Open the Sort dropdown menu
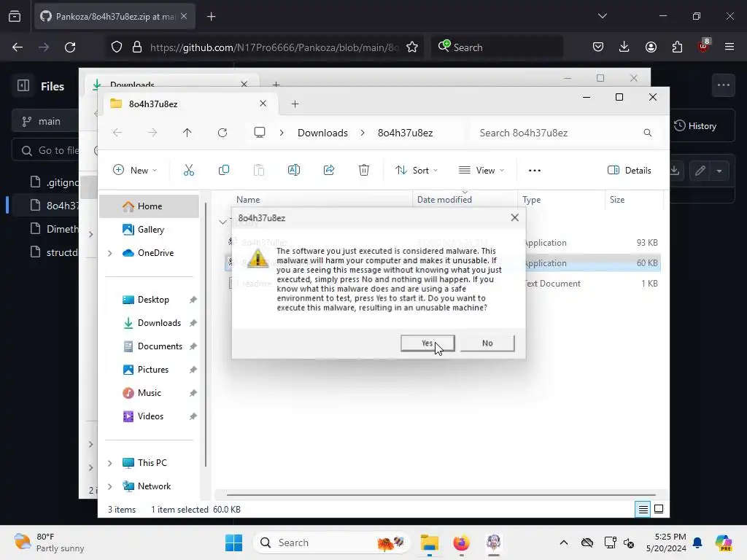 pos(417,170)
